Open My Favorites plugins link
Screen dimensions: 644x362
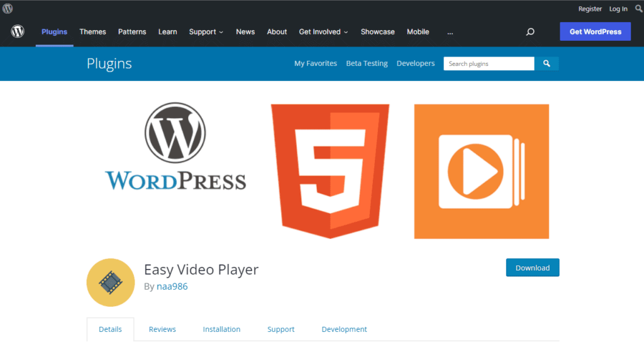[316, 63]
